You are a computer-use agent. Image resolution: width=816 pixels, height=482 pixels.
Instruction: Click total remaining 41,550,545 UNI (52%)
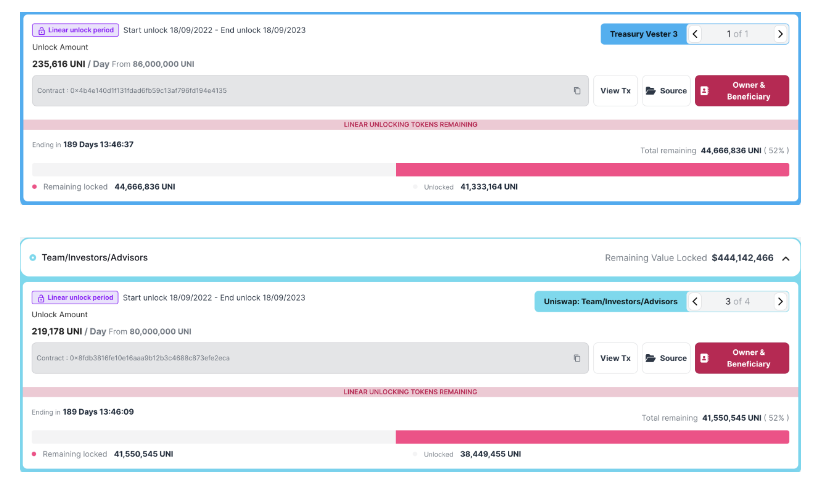(x=715, y=418)
